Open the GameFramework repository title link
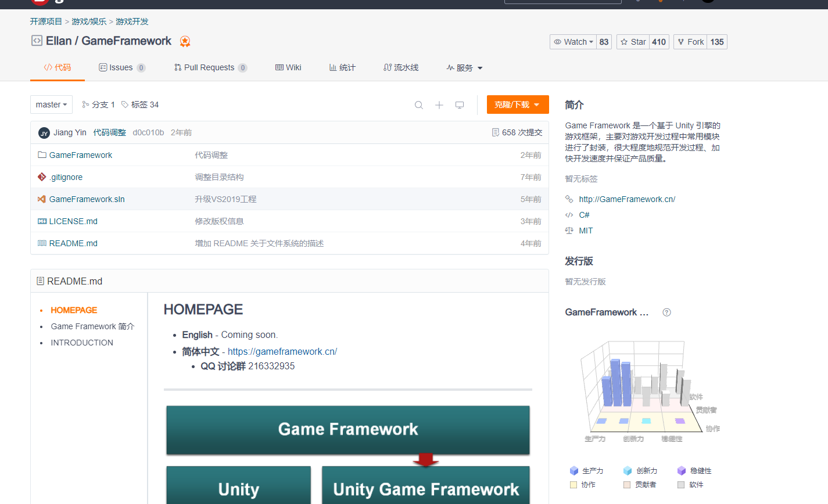 pos(126,41)
